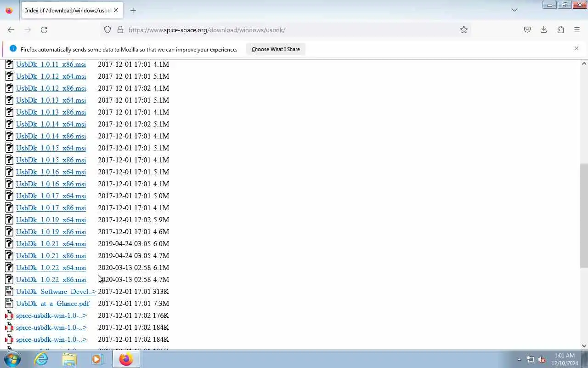The height and width of the screenshot is (368, 588).
Task: Download UsbDk_1.0.19_x86.msi
Action: 51,232
